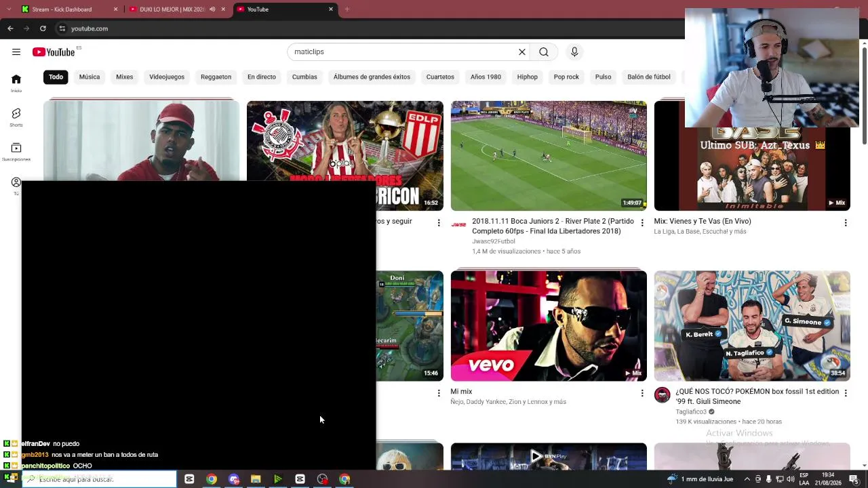Screen dimensions: 868x488
Task: Go back with the browser back arrow
Action: 10,28
